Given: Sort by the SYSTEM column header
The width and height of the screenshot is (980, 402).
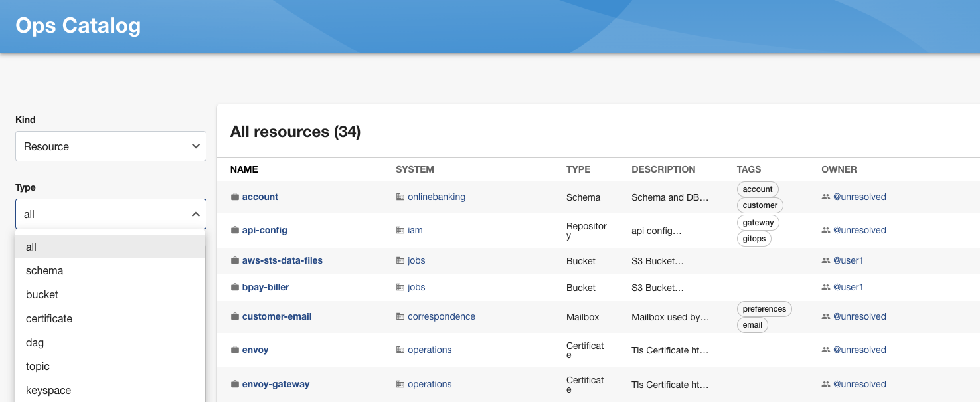Looking at the screenshot, I should coord(415,169).
